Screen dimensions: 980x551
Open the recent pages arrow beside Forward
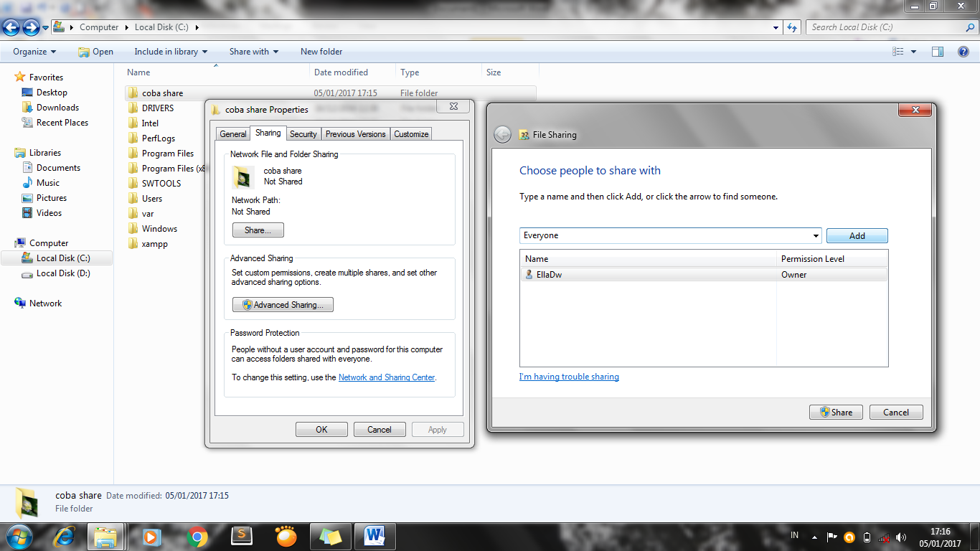(46, 28)
